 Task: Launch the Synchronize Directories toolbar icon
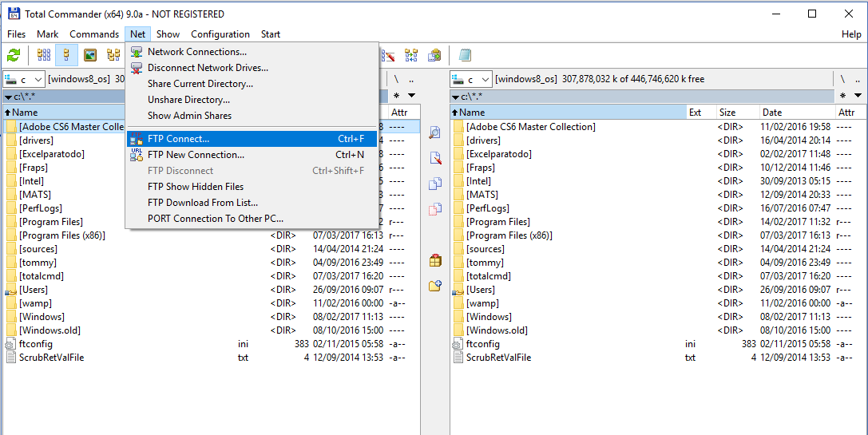tap(411, 55)
